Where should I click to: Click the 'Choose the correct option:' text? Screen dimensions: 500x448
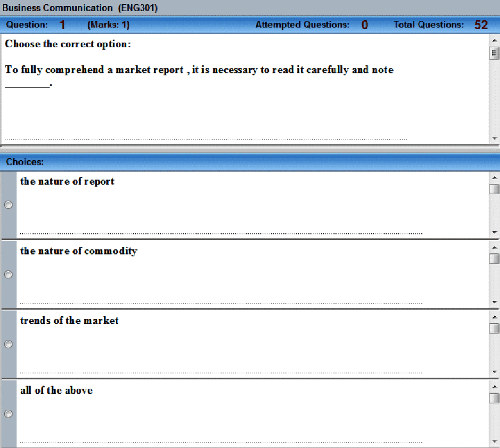(x=68, y=44)
